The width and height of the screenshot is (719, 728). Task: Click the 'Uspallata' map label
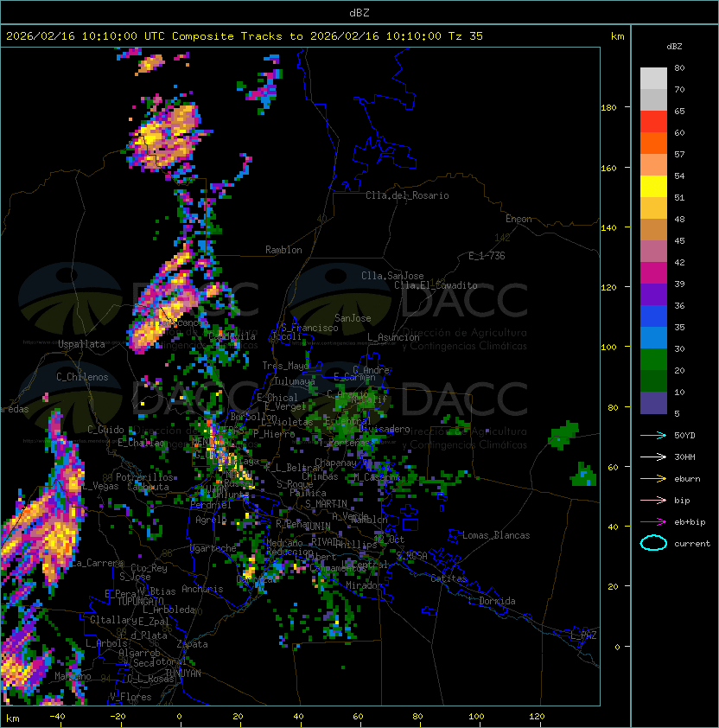pyautogui.click(x=81, y=344)
